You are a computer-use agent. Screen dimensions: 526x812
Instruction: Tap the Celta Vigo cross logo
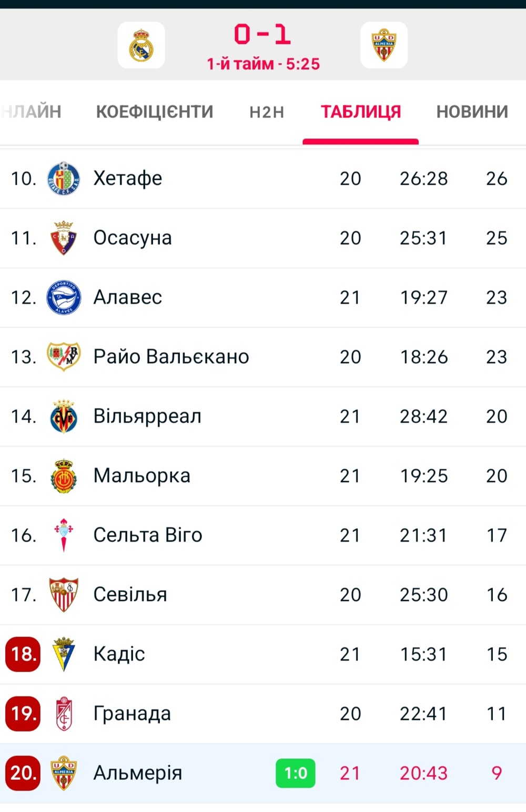pyautogui.click(x=64, y=535)
